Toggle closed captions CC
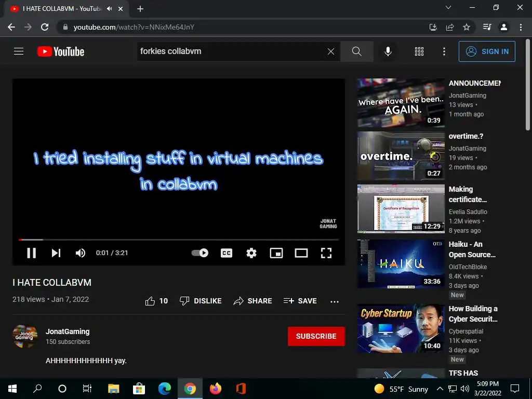532x399 pixels. pos(227,253)
